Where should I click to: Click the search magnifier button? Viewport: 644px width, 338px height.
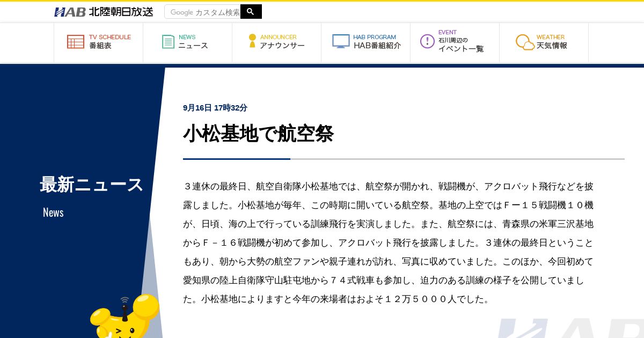[251, 12]
